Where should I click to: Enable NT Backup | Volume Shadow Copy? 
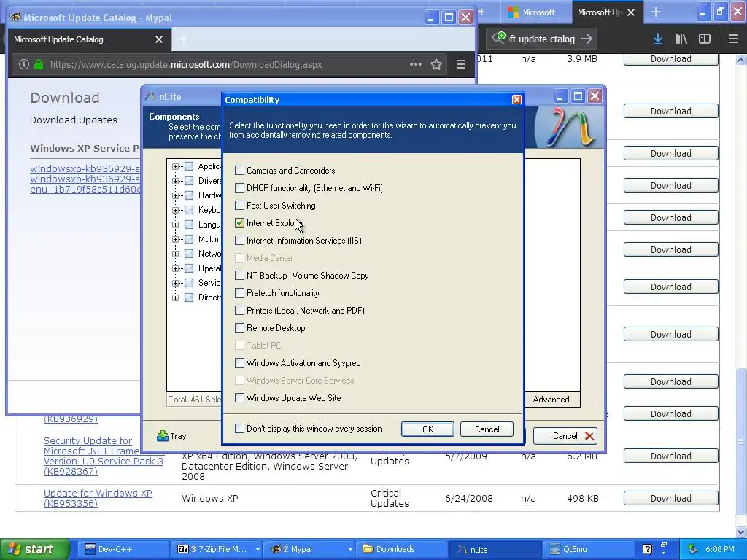tap(239, 275)
